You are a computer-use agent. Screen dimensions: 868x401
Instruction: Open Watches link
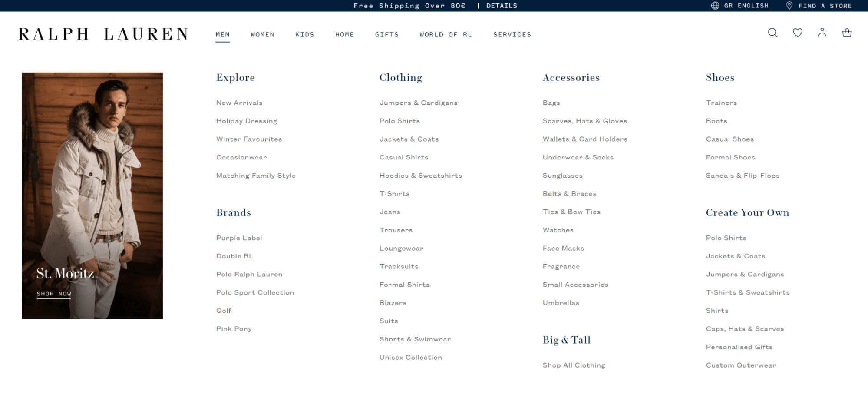pos(558,230)
